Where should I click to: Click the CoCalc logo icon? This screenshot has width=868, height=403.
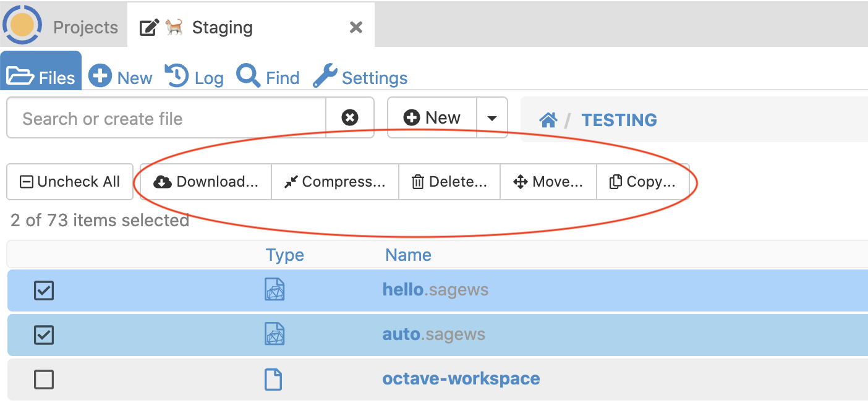(x=22, y=25)
